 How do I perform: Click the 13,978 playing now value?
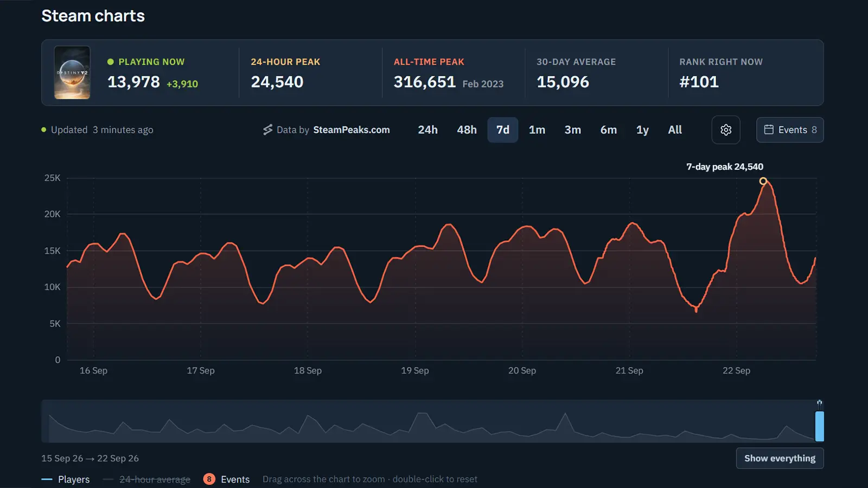click(x=133, y=82)
